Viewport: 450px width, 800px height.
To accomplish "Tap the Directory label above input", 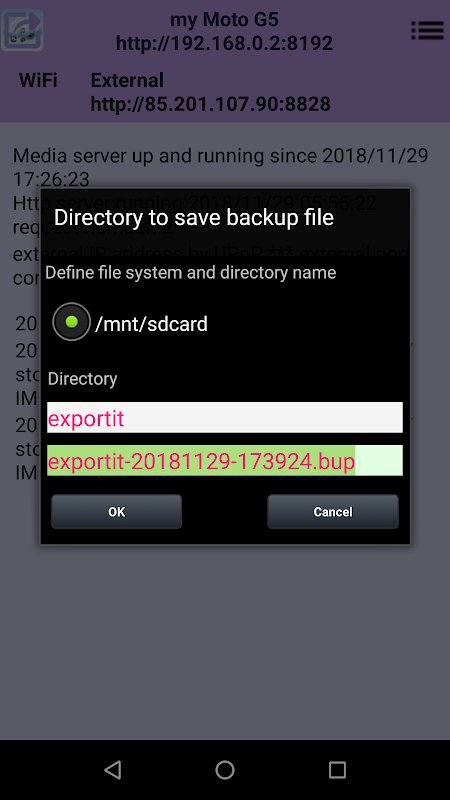I will (83, 379).
